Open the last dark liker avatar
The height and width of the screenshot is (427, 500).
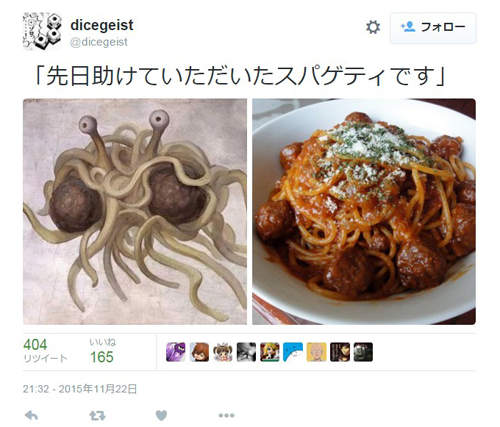click(363, 352)
